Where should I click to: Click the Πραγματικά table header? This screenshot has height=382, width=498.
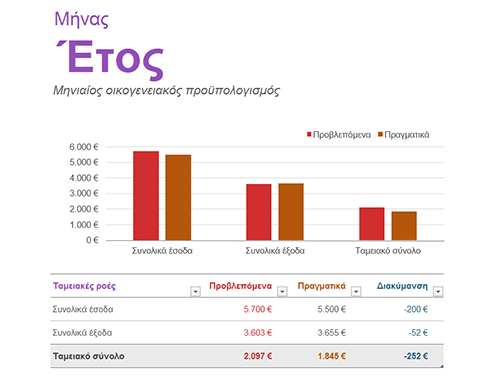pos(322,286)
